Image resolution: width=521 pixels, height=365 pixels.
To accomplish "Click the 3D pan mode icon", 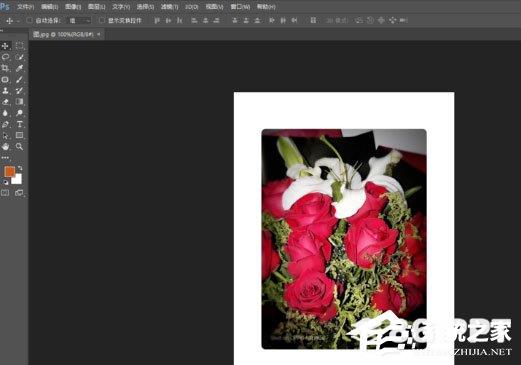I will (x=381, y=21).
